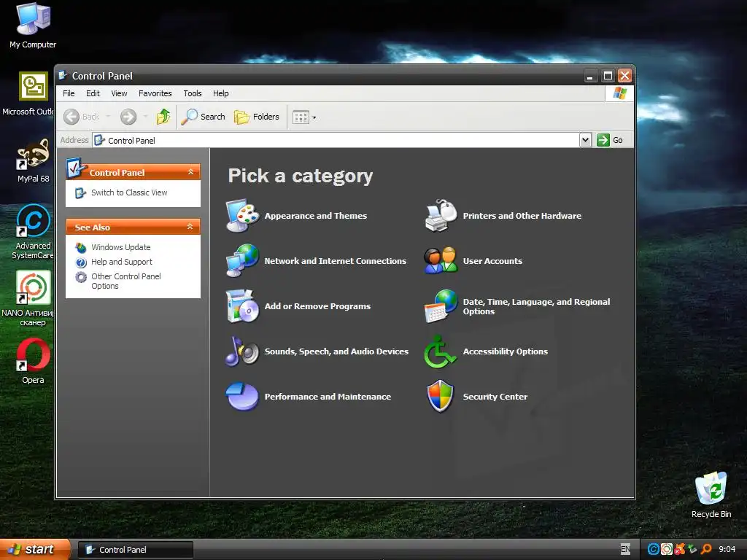Image resolution: width=747 pixels, height=560 pixels.
Task: Click the Forward arrow toolbar button
Action: coord(128,116)
